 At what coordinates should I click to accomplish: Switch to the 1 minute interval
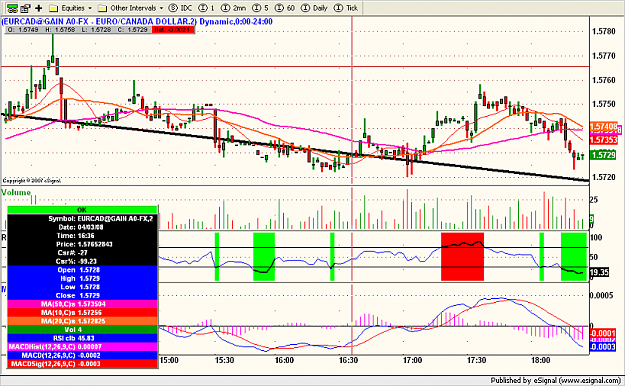tap(207, 8)
